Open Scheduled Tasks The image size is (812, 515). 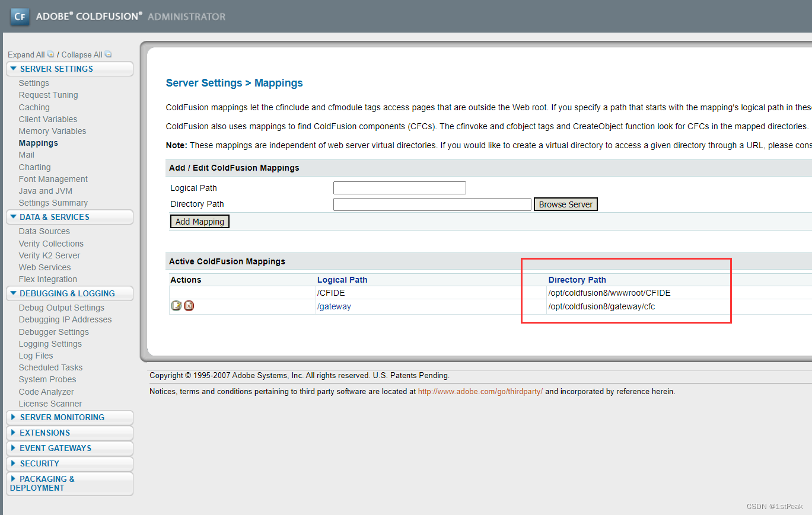[50, 367]
